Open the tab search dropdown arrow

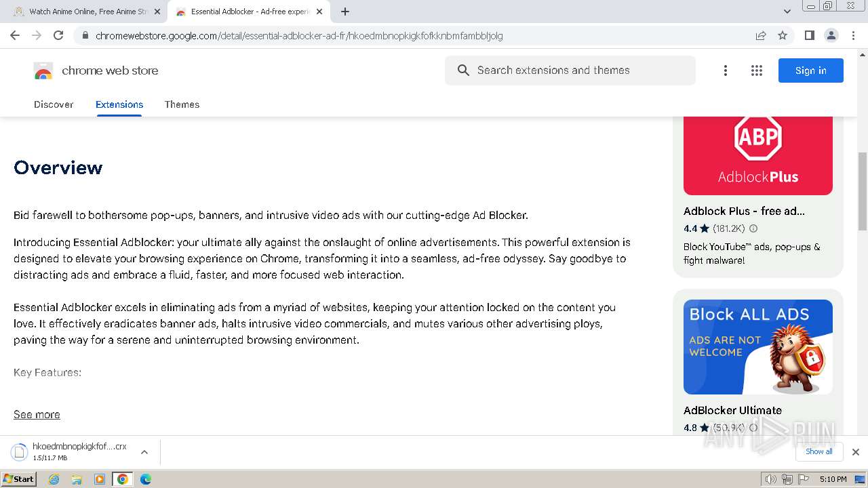pos(787,12)
